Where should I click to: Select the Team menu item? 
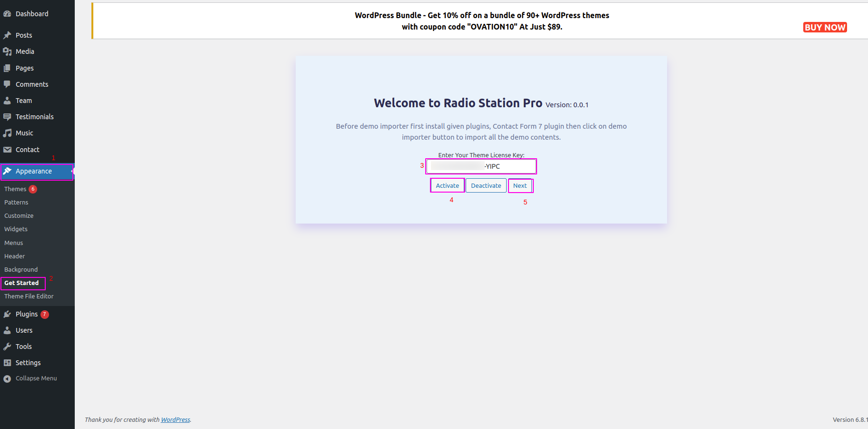pos(24,101)
